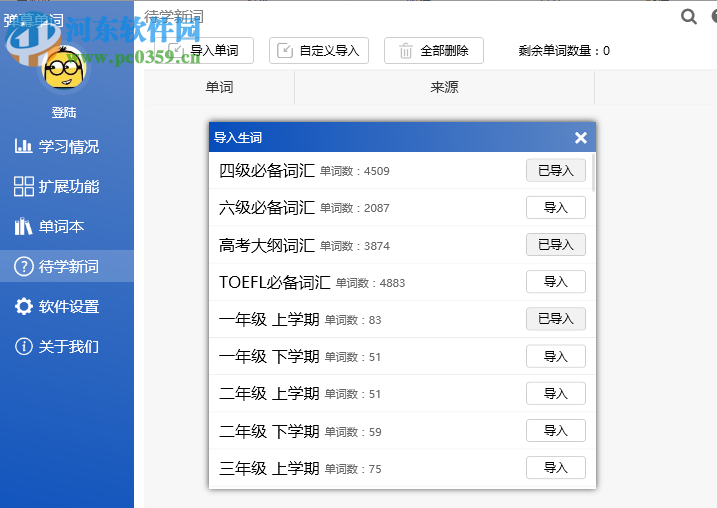This screenshot has width=717, height=508.
Task: Click the 单词 column header
Action: [x=219, y=87]
